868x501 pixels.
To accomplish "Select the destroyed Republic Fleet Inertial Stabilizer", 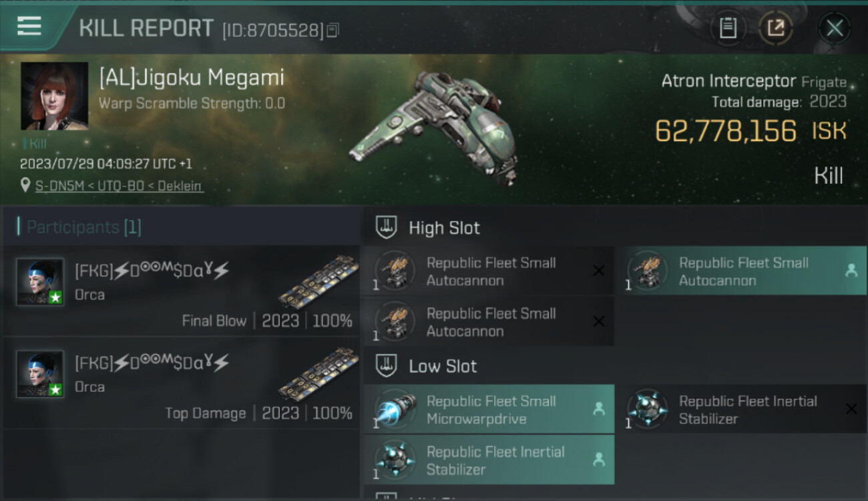I will (x=740, y=409).
